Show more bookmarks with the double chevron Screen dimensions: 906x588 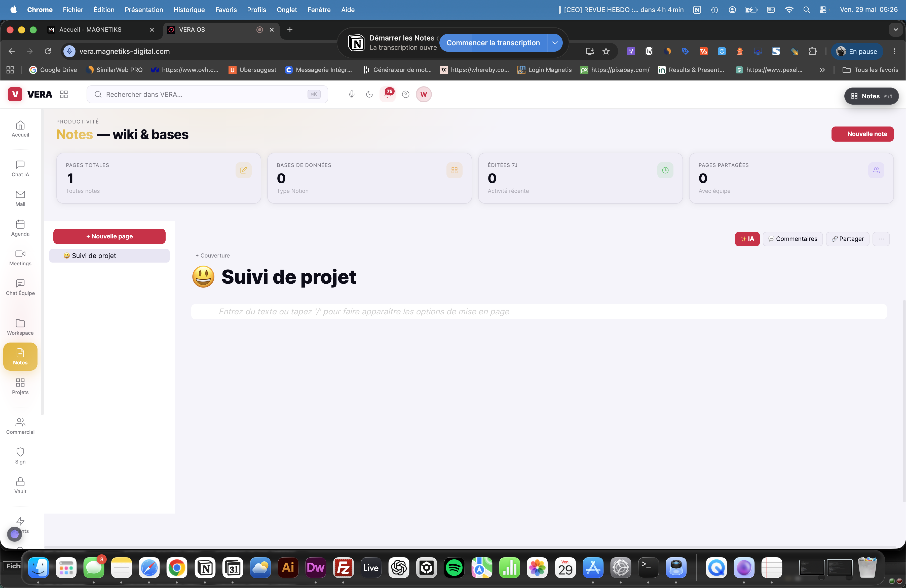822,70
